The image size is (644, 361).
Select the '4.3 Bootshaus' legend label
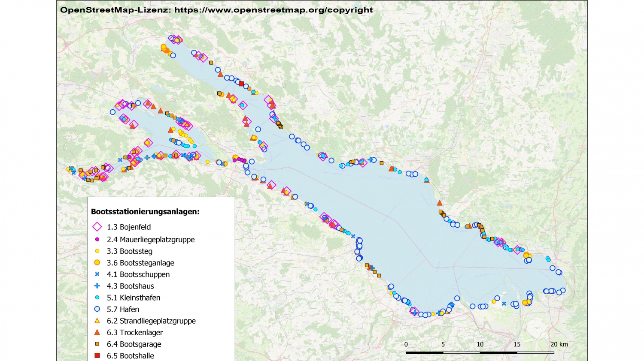(x=131, y=286)
